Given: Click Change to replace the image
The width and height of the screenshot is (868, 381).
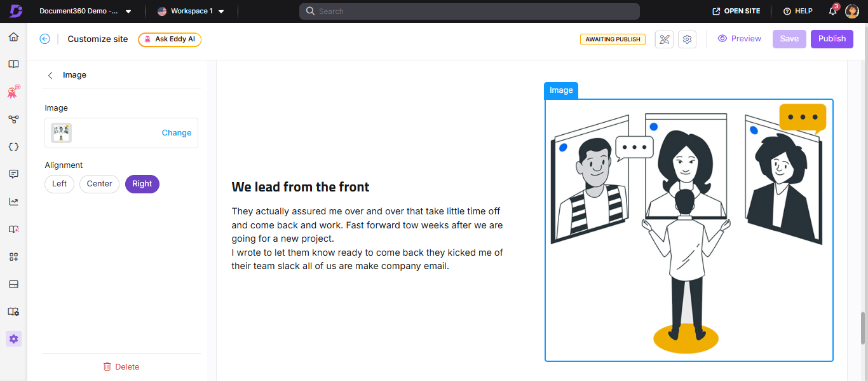Looking at the screenshot, I should pos(177,133).
